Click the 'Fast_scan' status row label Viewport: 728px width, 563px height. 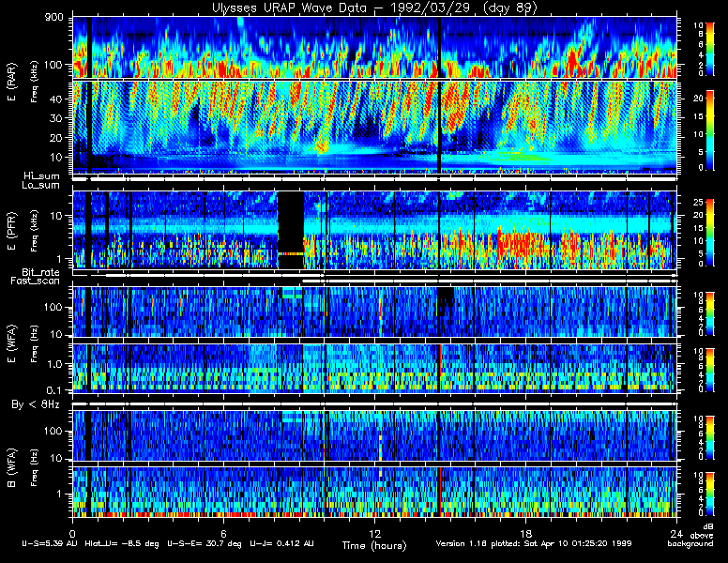[36, 281]
